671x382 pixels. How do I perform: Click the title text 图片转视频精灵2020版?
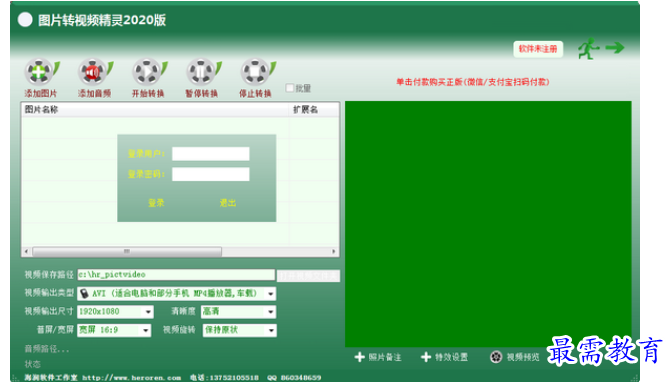tap(102, 20)
